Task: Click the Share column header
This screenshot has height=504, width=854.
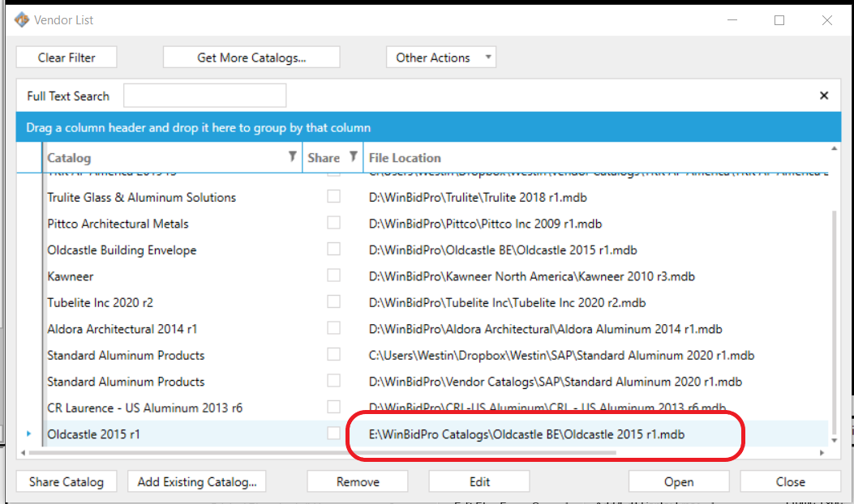Action: (324, 158)
